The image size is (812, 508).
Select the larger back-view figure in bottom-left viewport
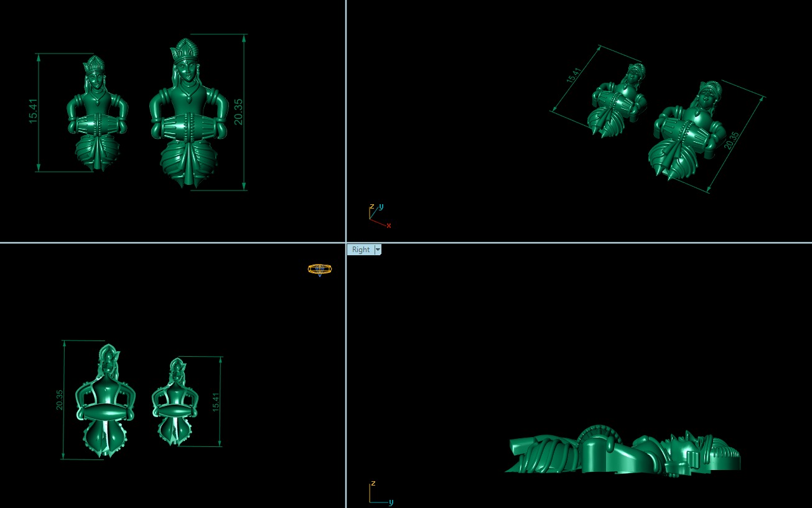coord(105,400)
